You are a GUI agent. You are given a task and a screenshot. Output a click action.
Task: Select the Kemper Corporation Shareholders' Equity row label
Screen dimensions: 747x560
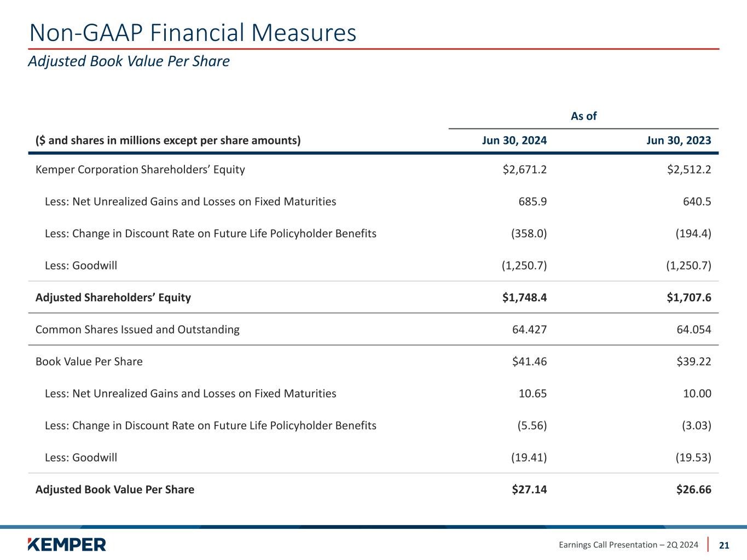pyautogui.click(x=140, y=170)
